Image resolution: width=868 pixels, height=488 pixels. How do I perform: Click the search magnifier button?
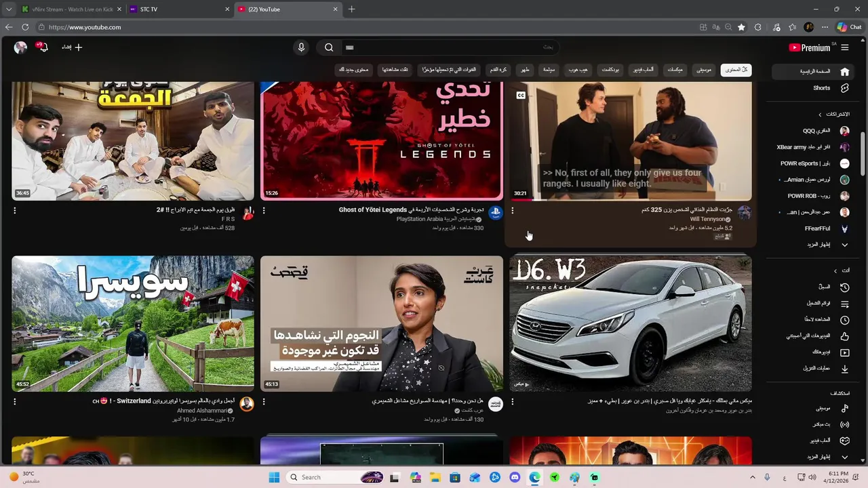[329, 47]
